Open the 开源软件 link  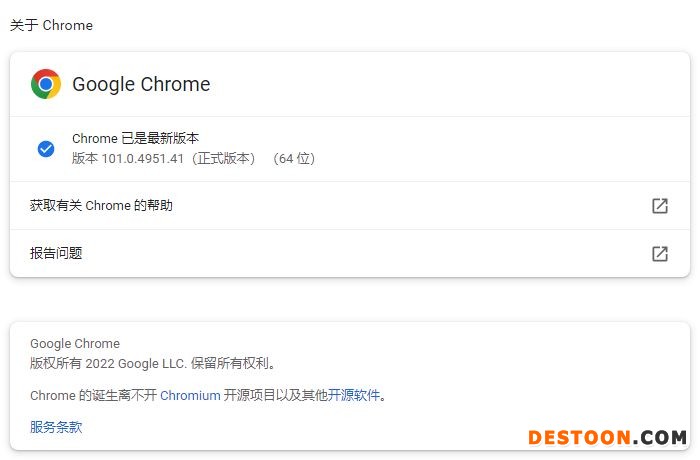coord(354,395)
